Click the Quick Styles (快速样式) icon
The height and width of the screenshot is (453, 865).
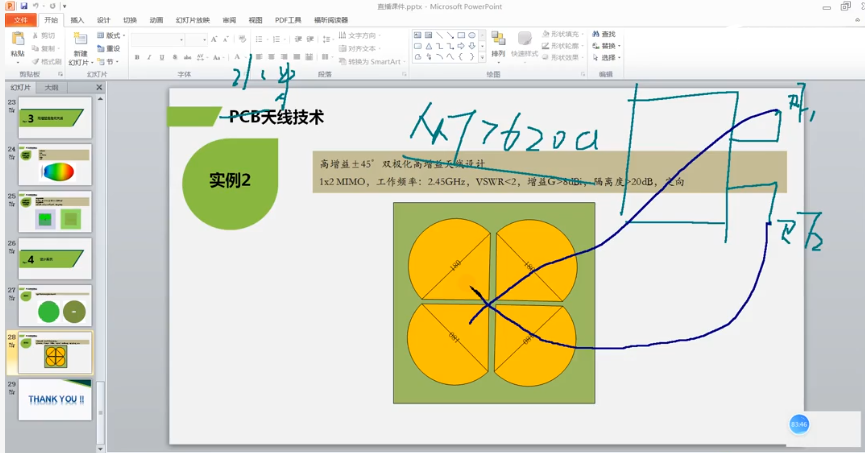[x=525, y=39]
